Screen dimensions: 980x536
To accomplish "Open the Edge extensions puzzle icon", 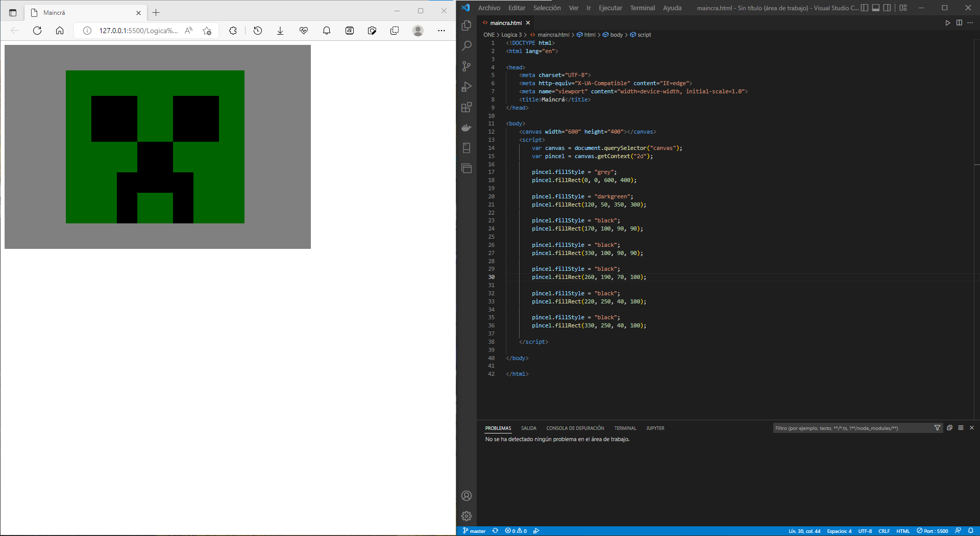I will click(233, 31).
